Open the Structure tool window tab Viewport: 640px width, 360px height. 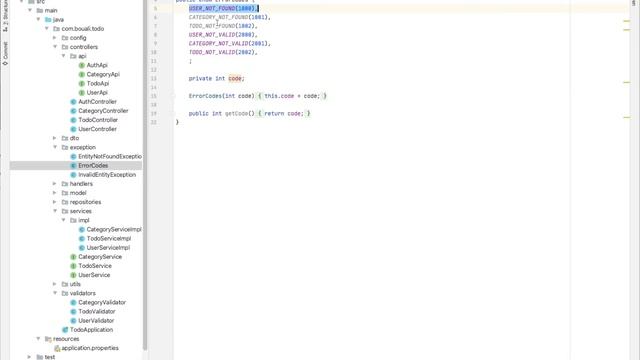tap(5, 16)
